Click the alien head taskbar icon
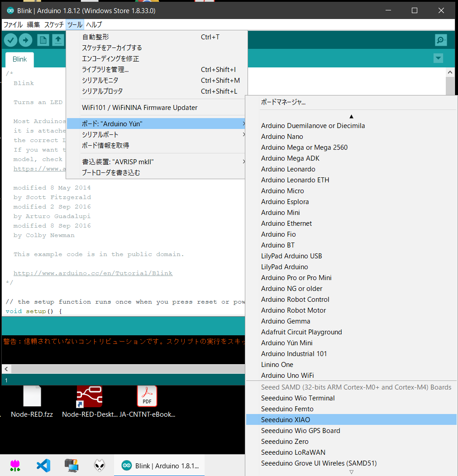458x476 pixels. 100,466
